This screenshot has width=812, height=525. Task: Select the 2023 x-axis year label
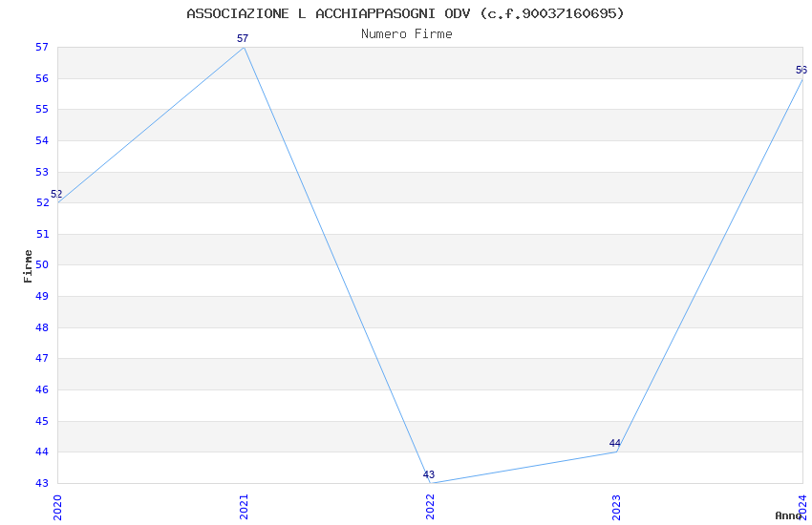coord(616,507)
